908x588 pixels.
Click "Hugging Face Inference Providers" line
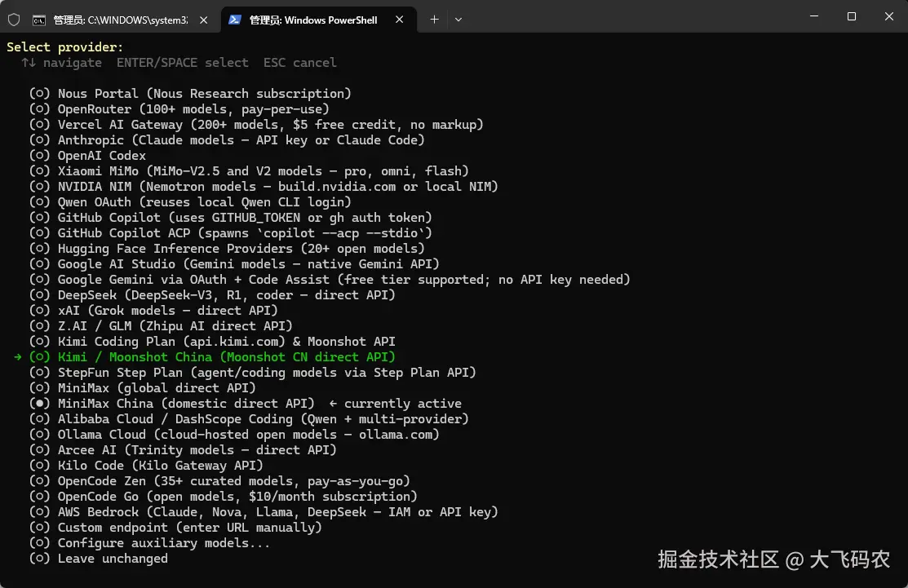point(227,248)
